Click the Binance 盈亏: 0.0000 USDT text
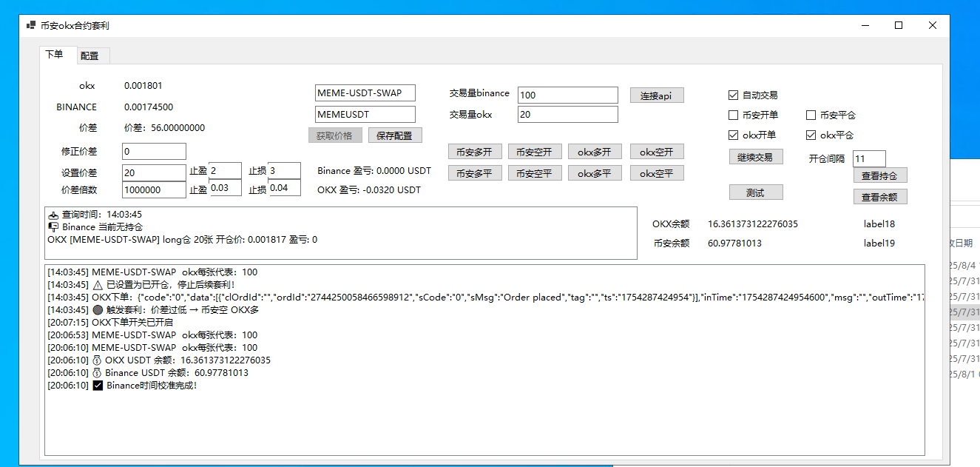The image size is (980, 467). tap(374, 171)
